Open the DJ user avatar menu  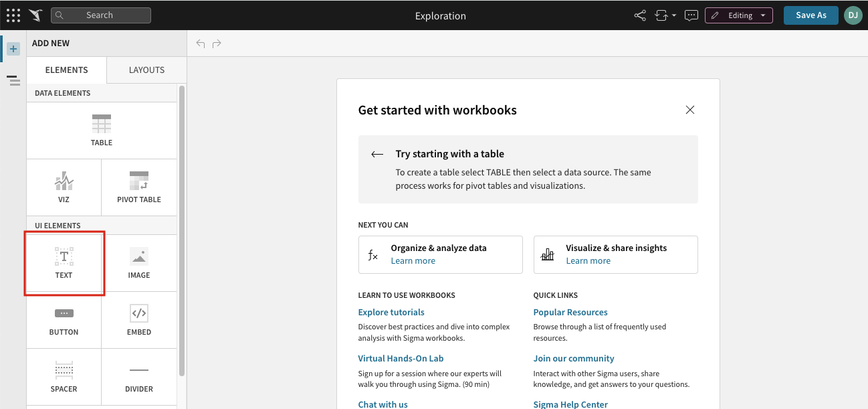click(853, 15)
